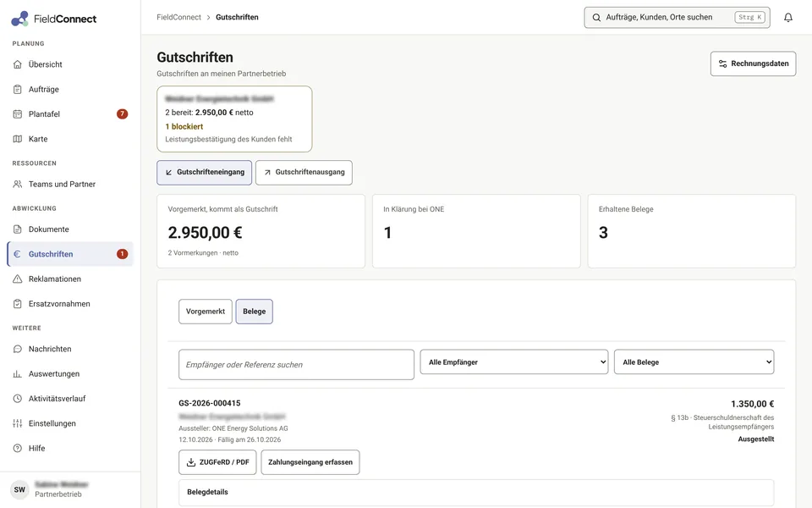
Task: Click the Erhaltene Belege card
Action: (692, 231)
